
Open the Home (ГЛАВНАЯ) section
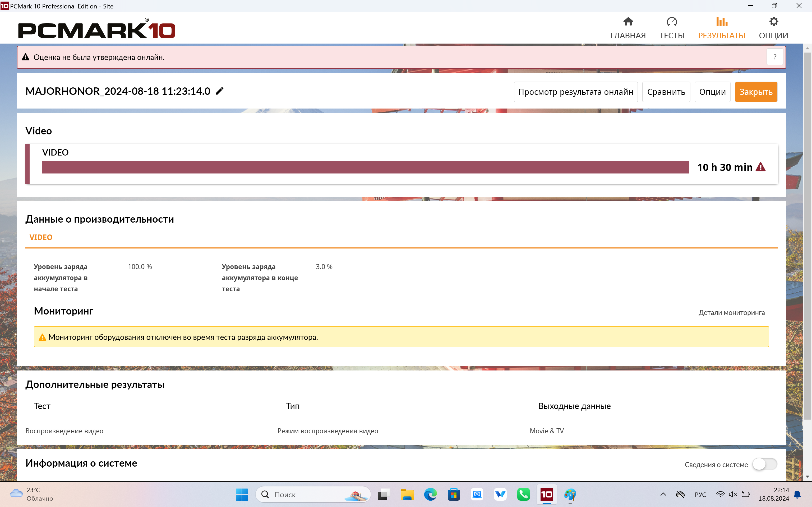tap(628, 28)
